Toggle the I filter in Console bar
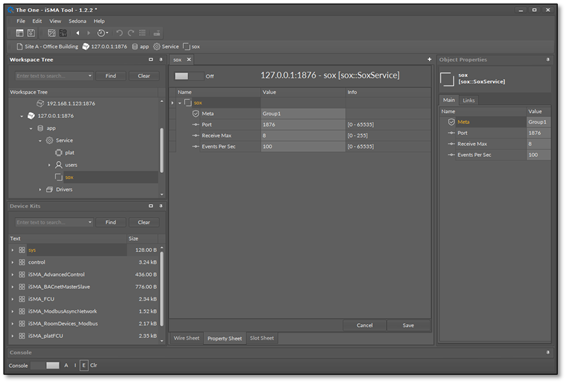This screenshot has width=566, height=383. point(75,365)
